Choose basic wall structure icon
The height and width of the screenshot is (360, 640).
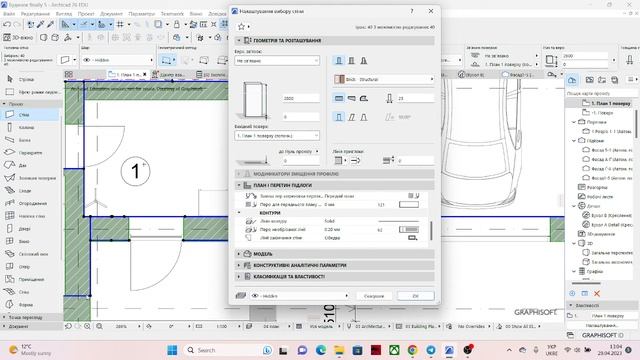(x=339, y=61)
